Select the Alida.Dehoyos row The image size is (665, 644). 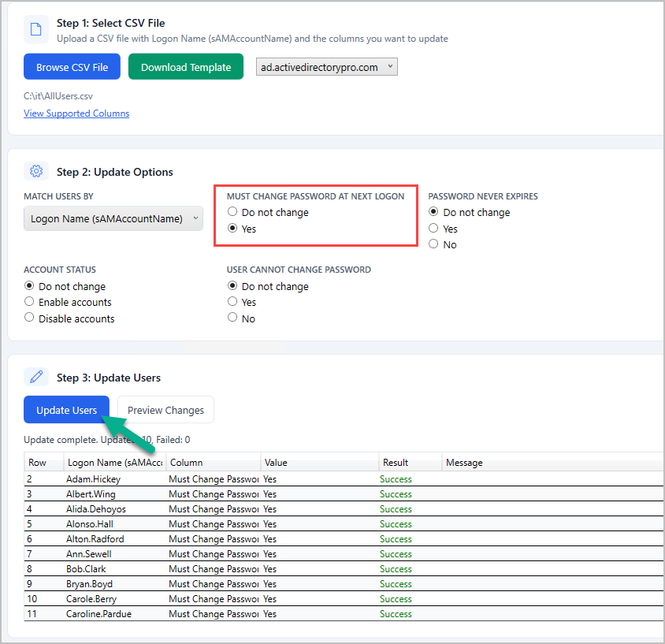[x=344, y=509]
